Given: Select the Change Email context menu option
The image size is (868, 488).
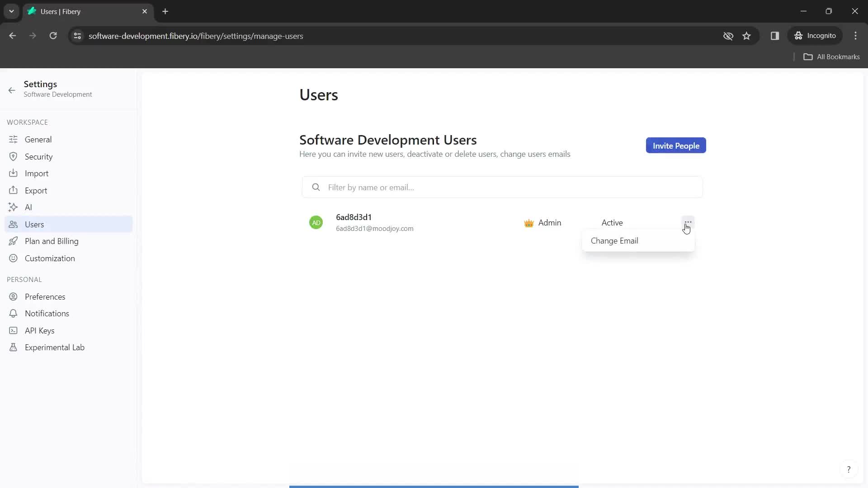Looking at the screenshot, I should (x=615, y=240).
